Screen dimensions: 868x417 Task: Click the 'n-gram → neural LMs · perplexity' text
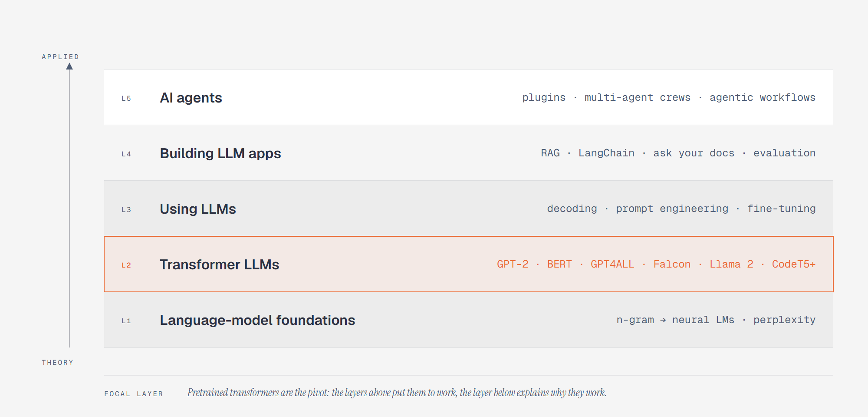(716, 320)
